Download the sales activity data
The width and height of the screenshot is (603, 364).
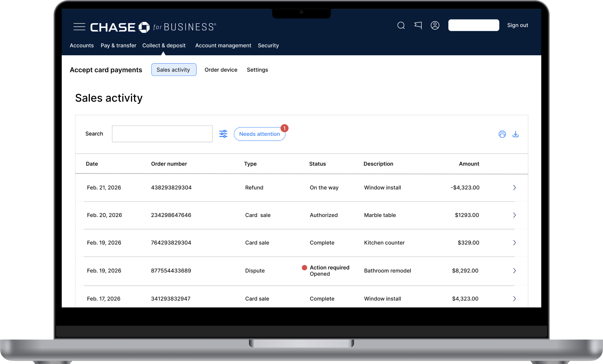(515, 134)
